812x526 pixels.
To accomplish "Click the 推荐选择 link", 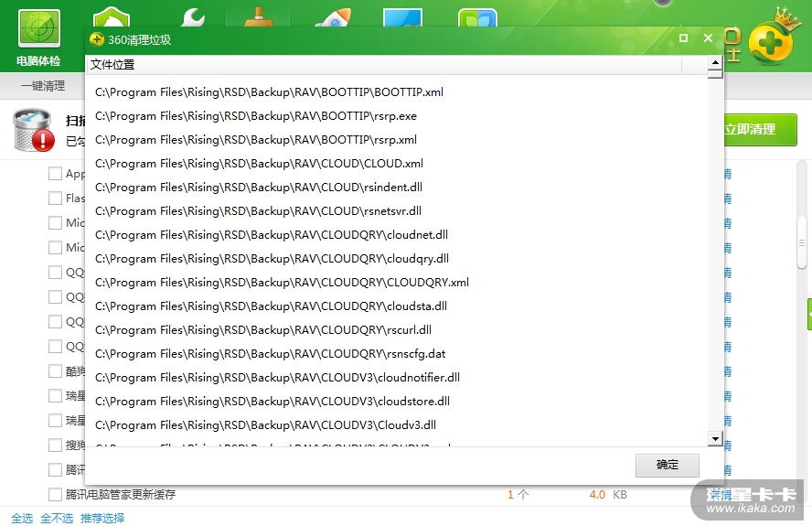I will (x=102, y=518).
